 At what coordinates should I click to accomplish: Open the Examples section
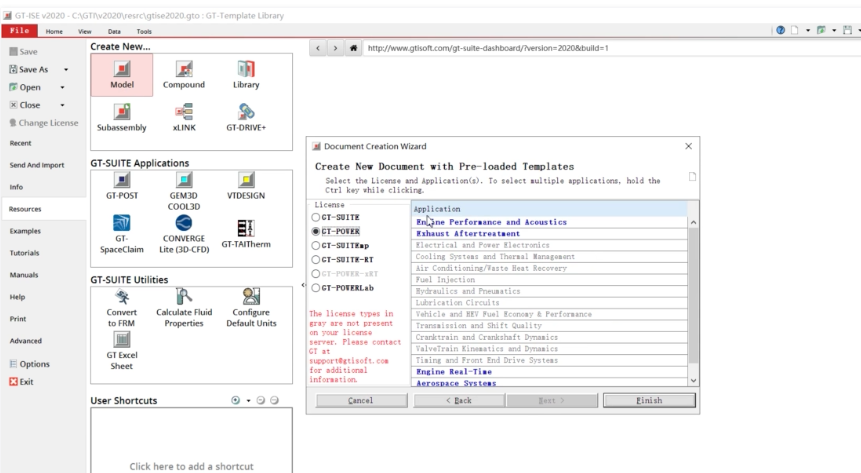[25, 231]
